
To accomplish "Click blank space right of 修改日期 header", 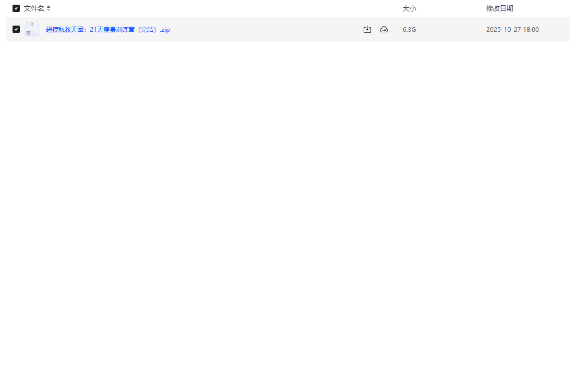I will pyautogui.click(x=543, y=8).
